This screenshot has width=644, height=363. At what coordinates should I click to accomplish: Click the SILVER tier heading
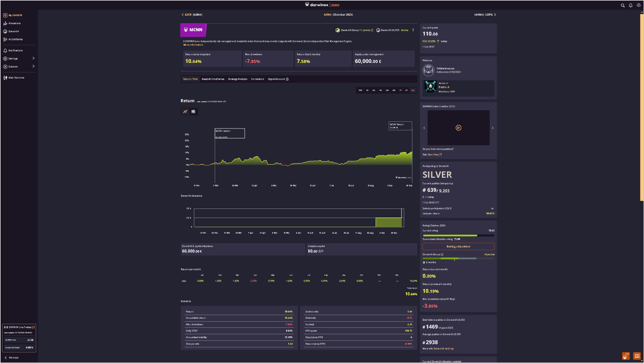(x=437, y=175)
